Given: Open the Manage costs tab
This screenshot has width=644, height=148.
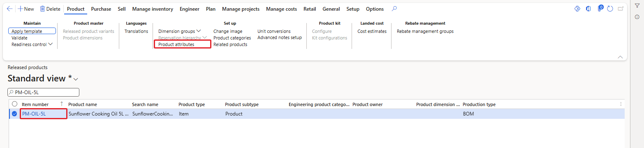Looking at the screenshot, I should (x=281, y=9).
